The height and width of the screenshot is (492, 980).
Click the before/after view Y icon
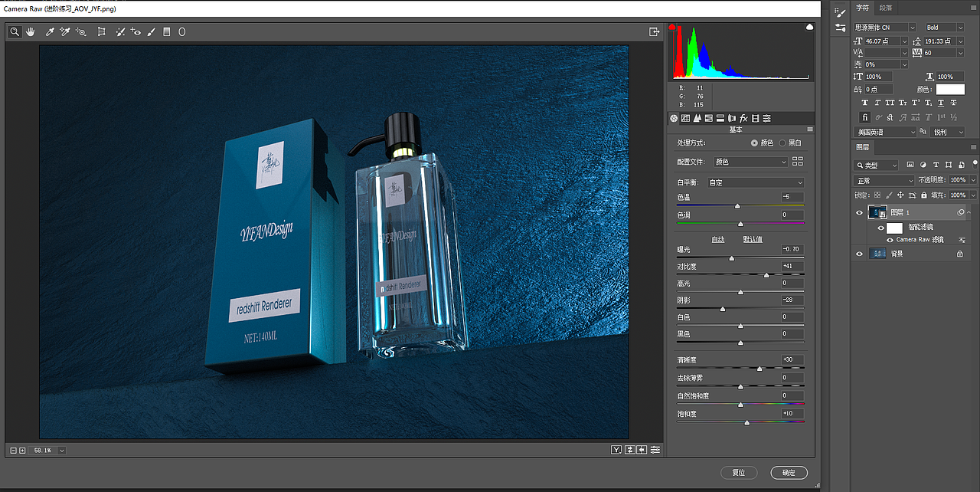616,450
